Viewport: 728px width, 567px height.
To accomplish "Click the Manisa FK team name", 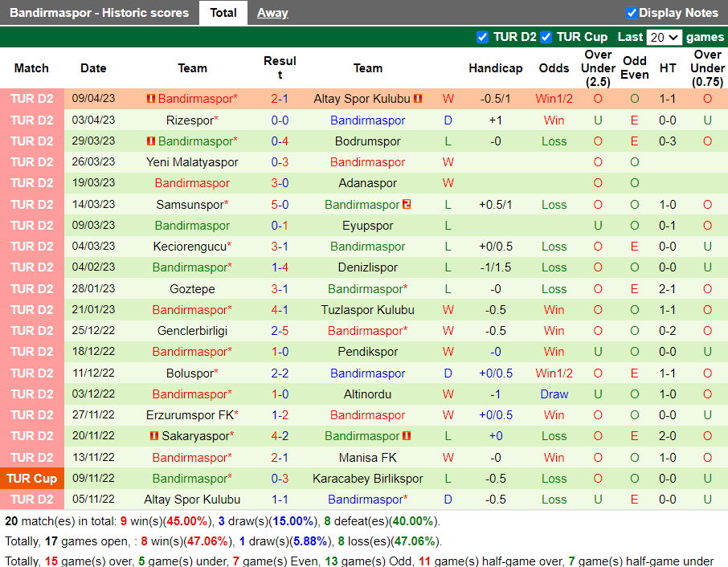I will 367,457.
